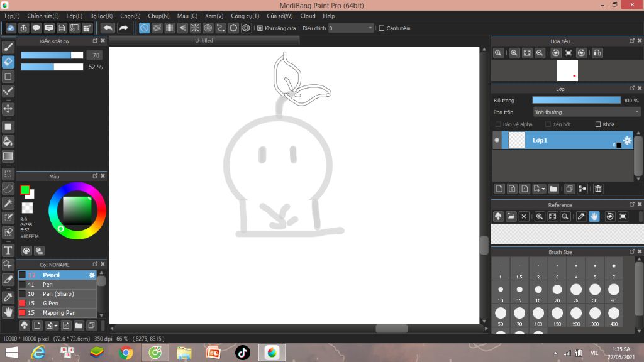This screenshot has width=644, height=362.
Task: Select the rectangular Select tool
Action: [x=8, y=174]
